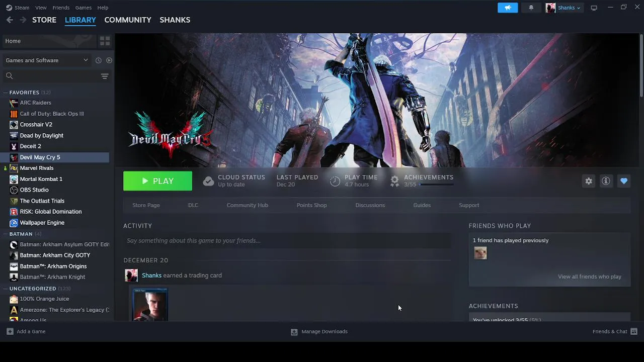Open the Help menu
Viewport: 644px width, 362px height.
coord(103,8)
